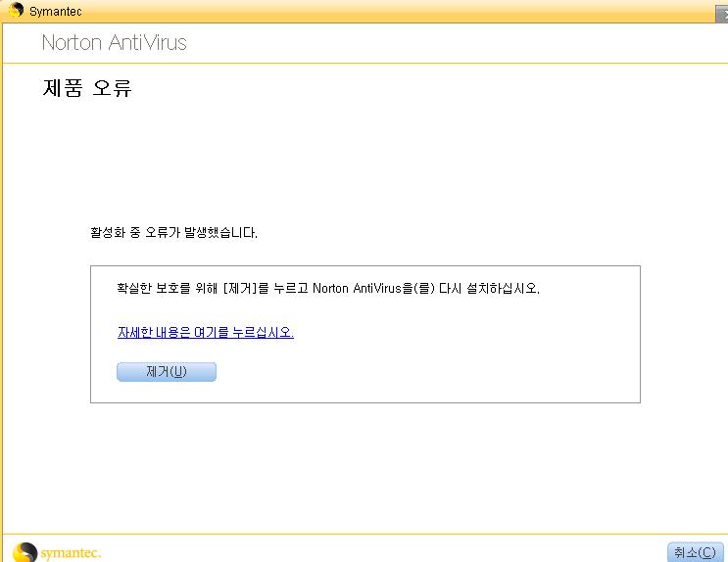
Task: Click the Symantec icon in title bar
Action: pos(16,10)
